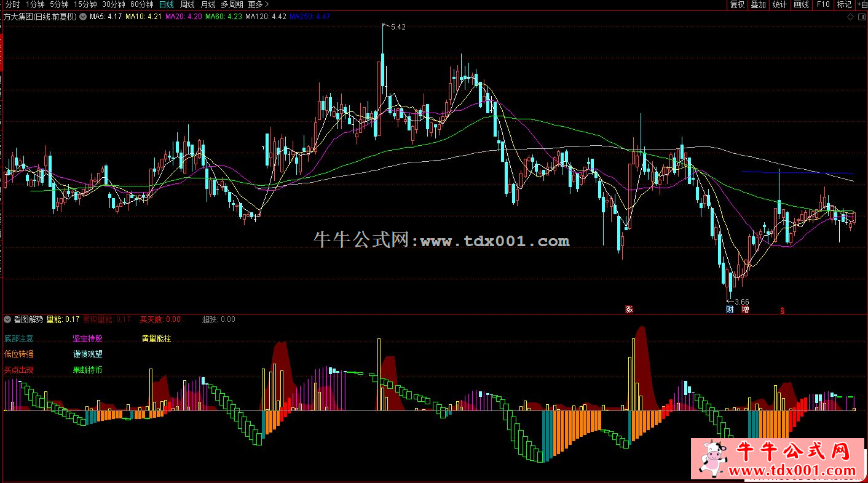
Task: Click the 量能: 0.17 value
Action: (x=63, y=319)
